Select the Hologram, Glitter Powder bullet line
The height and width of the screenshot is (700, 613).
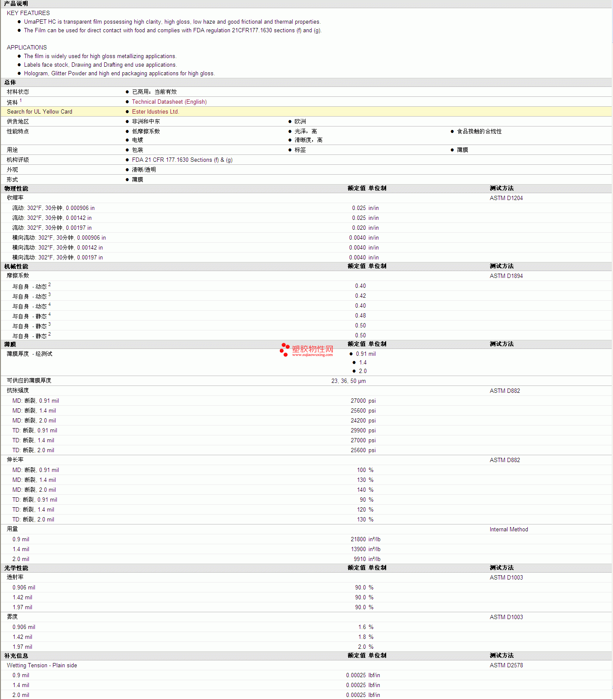(x=119, y=74)
